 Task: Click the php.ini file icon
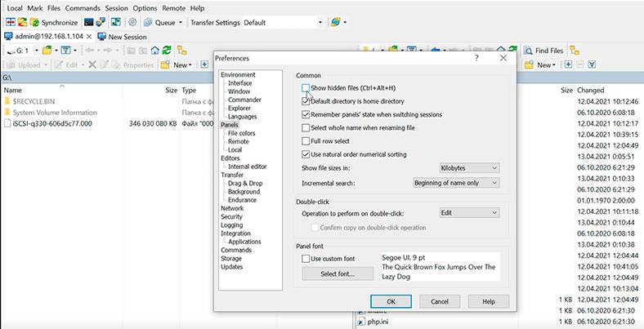coord(361,321)
